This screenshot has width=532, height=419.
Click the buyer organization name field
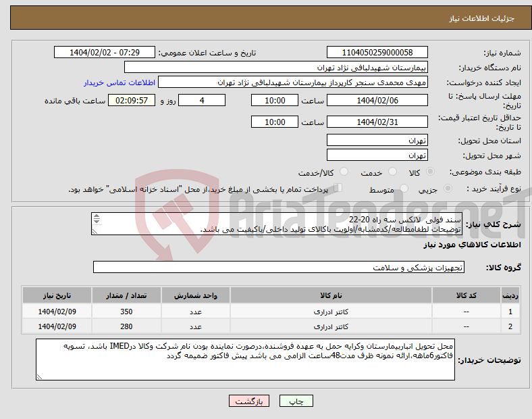click(276, 67)
